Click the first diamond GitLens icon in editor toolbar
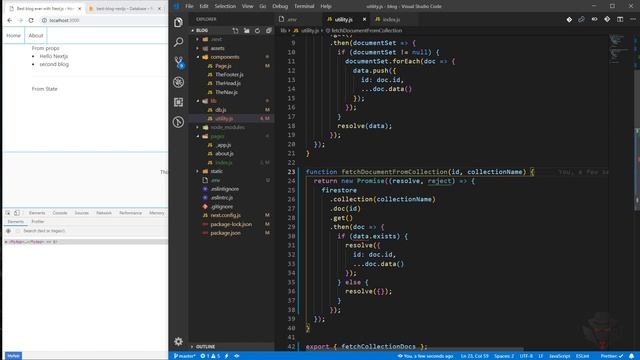 (569, 19)
